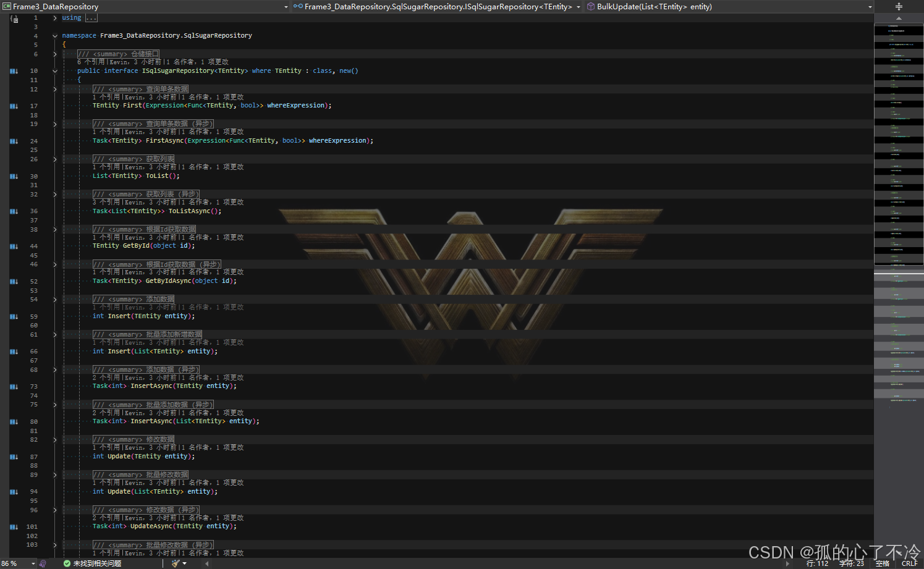Screen dimensions: 924x569
Task: Expand the summary region on line 32
Action: click(55, 195)
